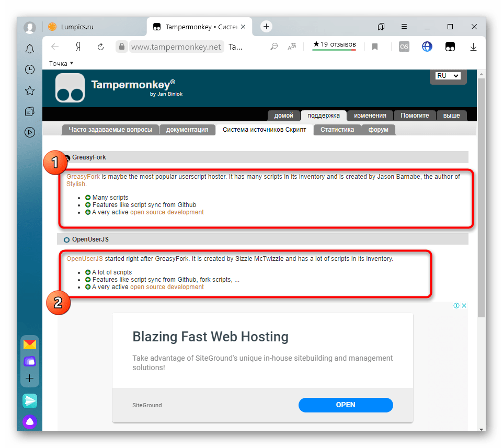Click OPEN button in SiteGround ad

click(346, 405)
